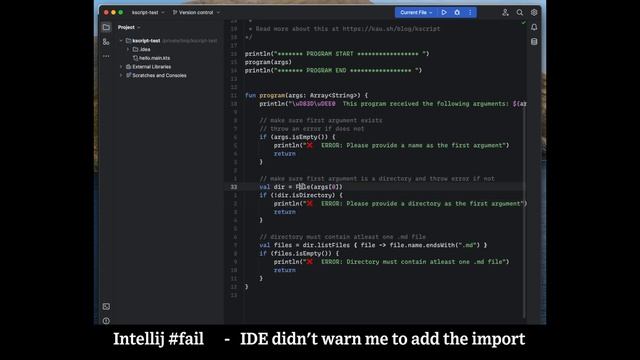Open the Database tool window icon

534,42
